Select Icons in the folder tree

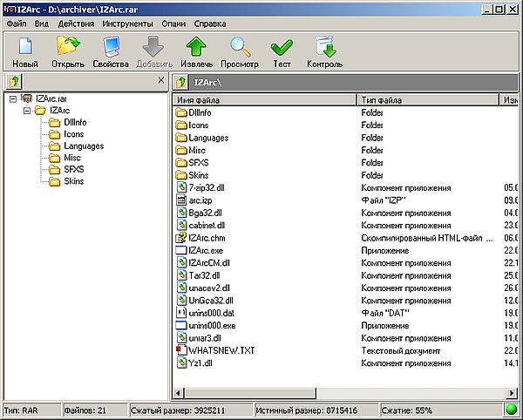tap(74, 134)
